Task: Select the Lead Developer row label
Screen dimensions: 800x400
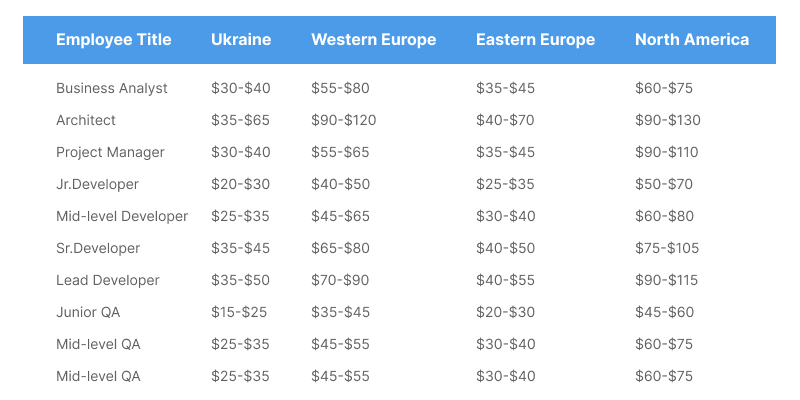Action: tap(108, 280)
